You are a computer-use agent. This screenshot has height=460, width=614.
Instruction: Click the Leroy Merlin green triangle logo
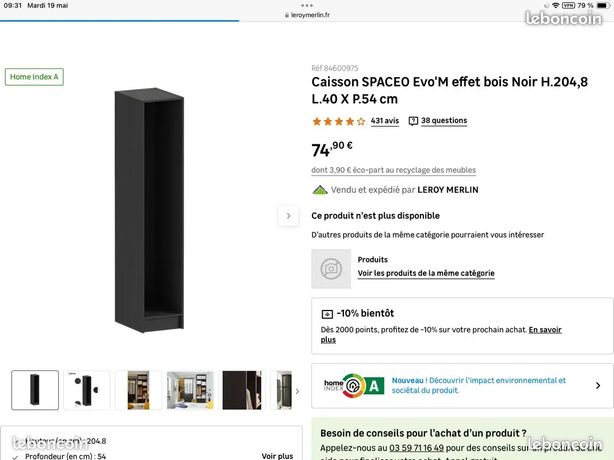click(320, 190)
